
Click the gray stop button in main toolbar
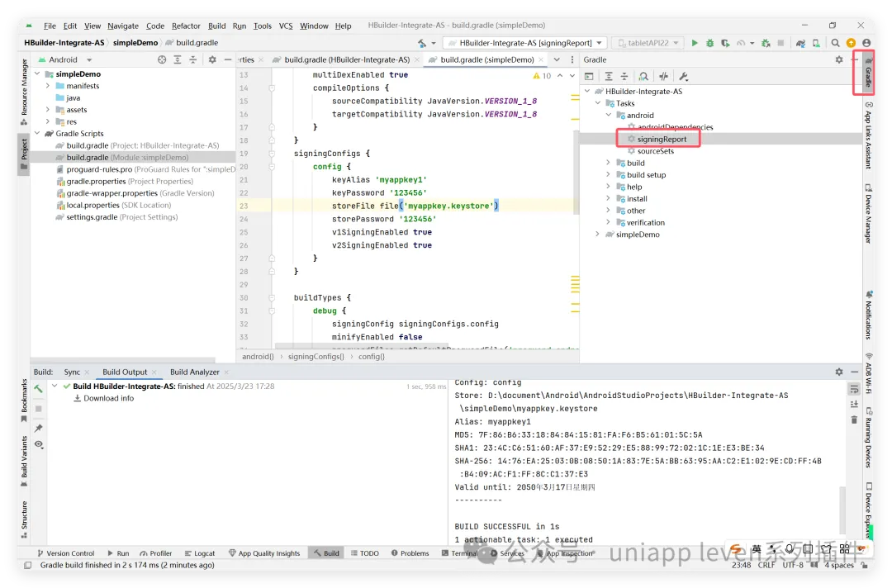[x=780, y=43]
